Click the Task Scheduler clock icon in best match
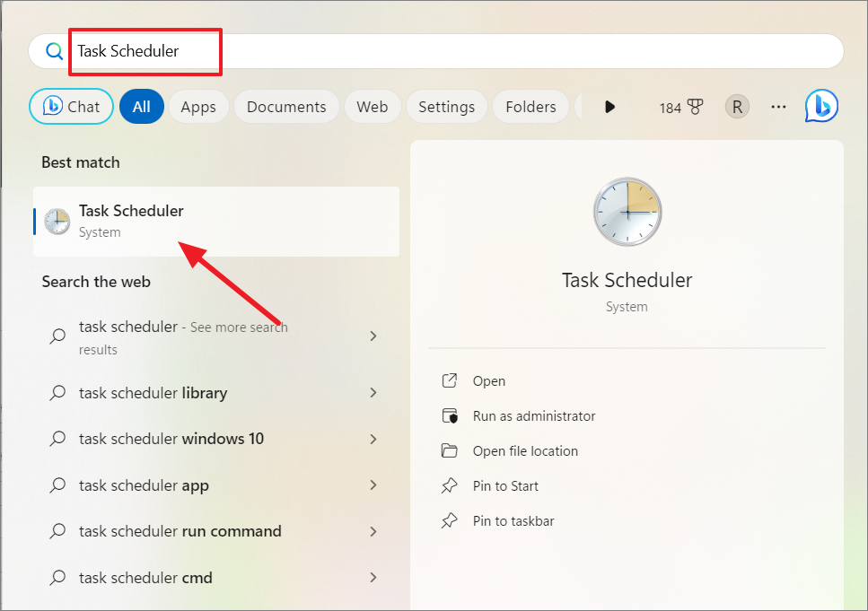The height and width of the screenshot is (611, 868). (x=57, y=222)
